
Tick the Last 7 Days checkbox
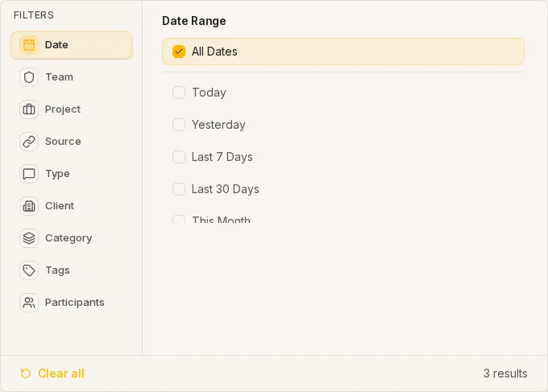179,157
